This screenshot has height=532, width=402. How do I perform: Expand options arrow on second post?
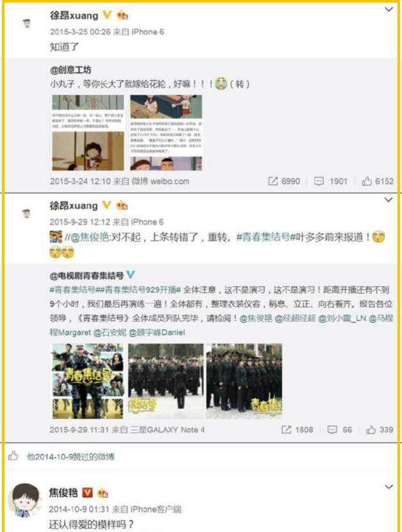coord(389,200)
